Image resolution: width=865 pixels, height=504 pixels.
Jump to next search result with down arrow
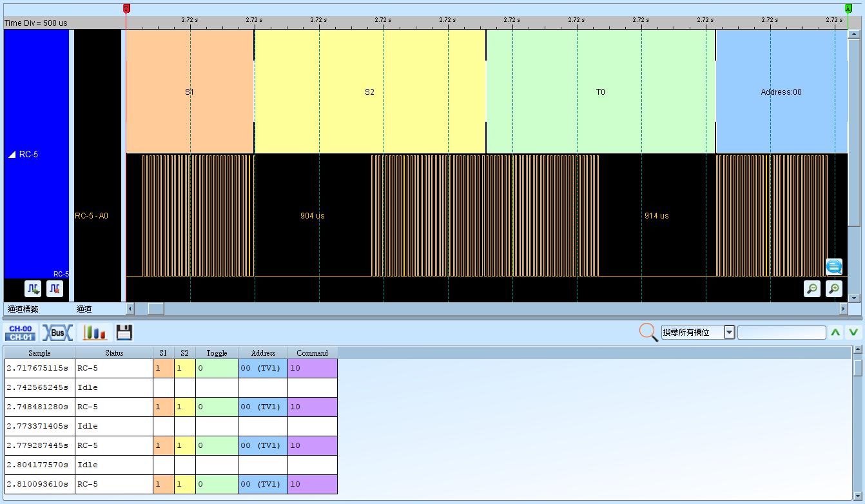point(853,333)
